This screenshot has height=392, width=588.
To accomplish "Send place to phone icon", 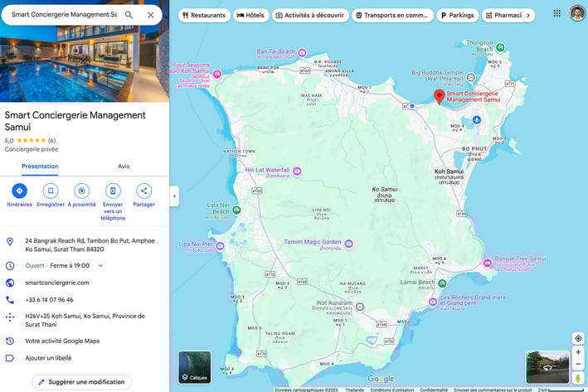I will (113, 191).
